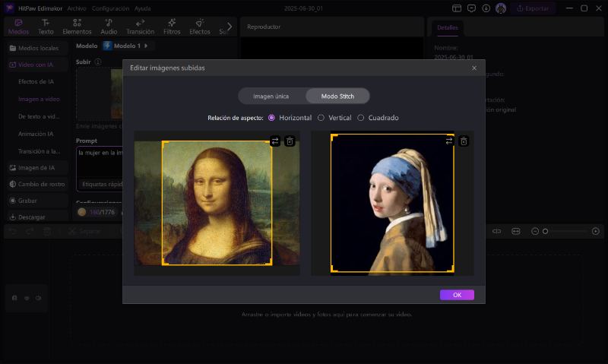This screenshot has width=608, height=364.
Task: Fit the timeline to the window
Action: [516, 232]
